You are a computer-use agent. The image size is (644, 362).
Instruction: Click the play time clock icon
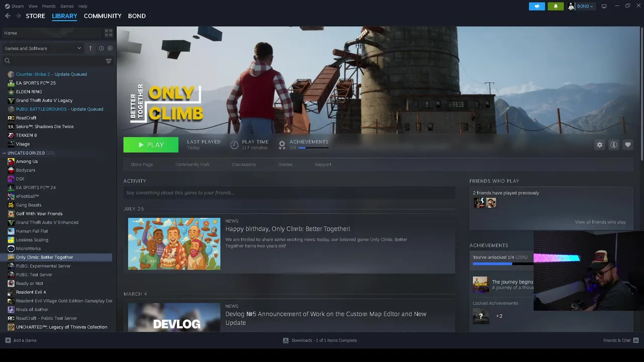[x=234, y=145]
